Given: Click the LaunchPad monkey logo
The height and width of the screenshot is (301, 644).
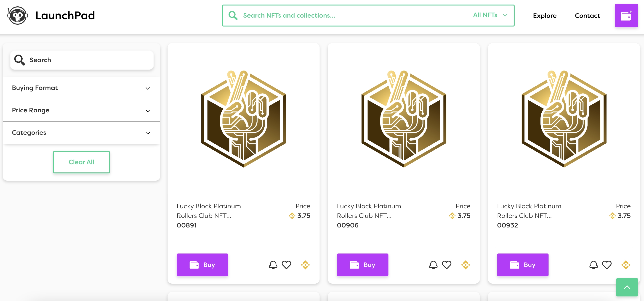Looking at the screenshot, I should [x=17, y=16].
